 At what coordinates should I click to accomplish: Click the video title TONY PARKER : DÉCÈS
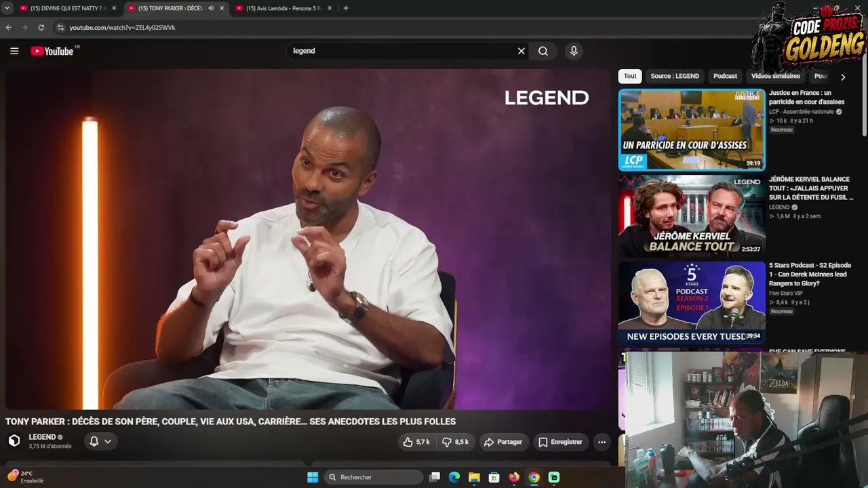[x=231, y=422]
